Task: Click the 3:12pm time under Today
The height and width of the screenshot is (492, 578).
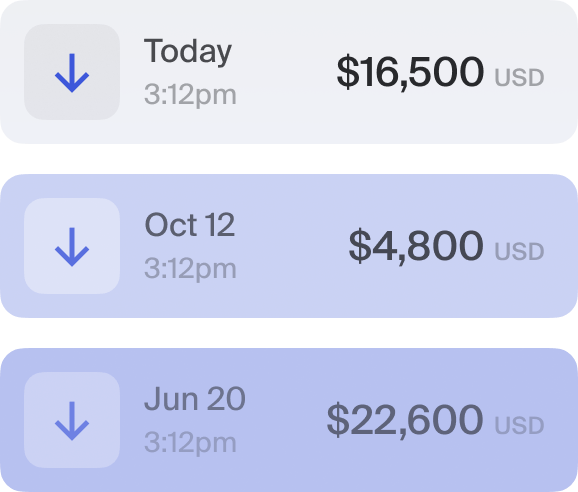Action: (x=190, y=95)
